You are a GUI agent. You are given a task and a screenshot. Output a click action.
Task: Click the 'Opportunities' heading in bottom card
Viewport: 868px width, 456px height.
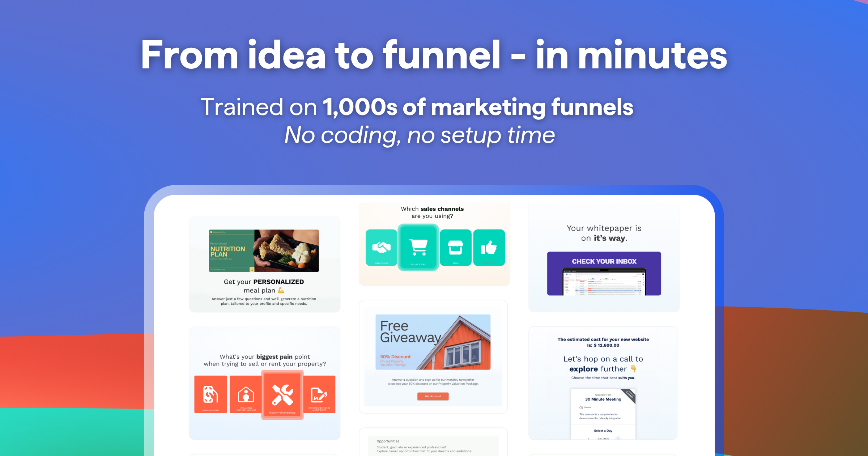[x=388, y=441]
